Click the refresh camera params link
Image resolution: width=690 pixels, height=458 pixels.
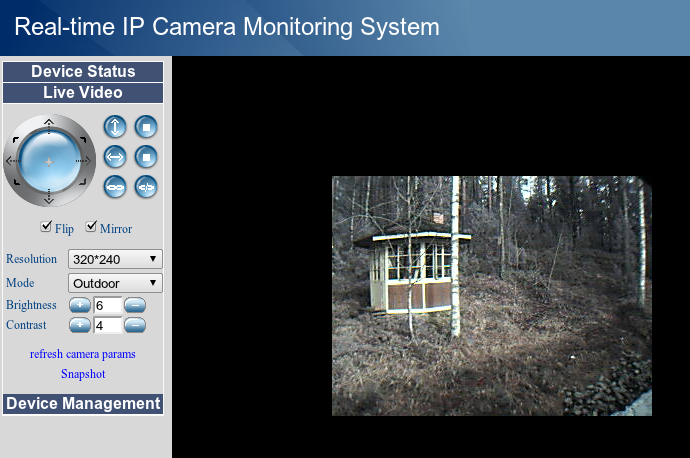tap(83, 354)
